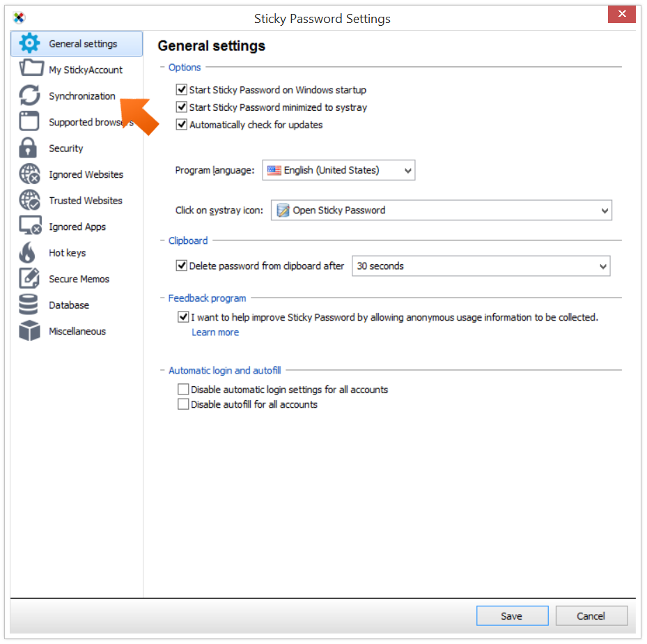
Task: Click the Cancel button
Action: click(591, 615)
